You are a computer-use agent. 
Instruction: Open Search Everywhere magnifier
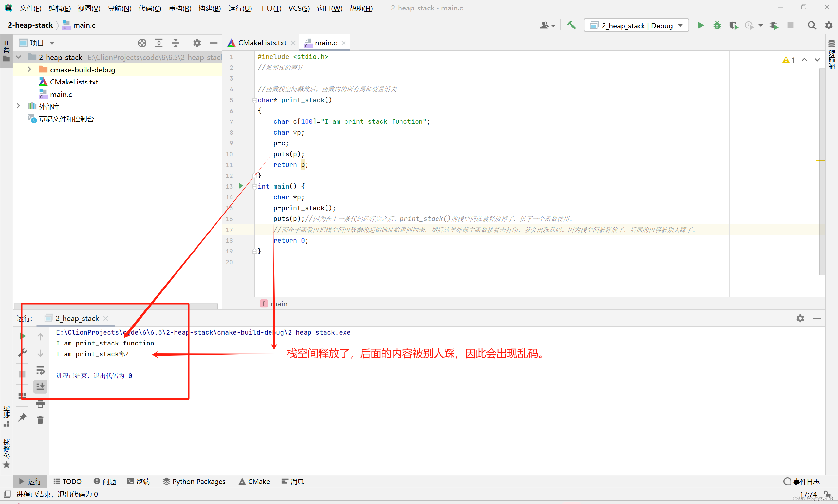[812, 26]
